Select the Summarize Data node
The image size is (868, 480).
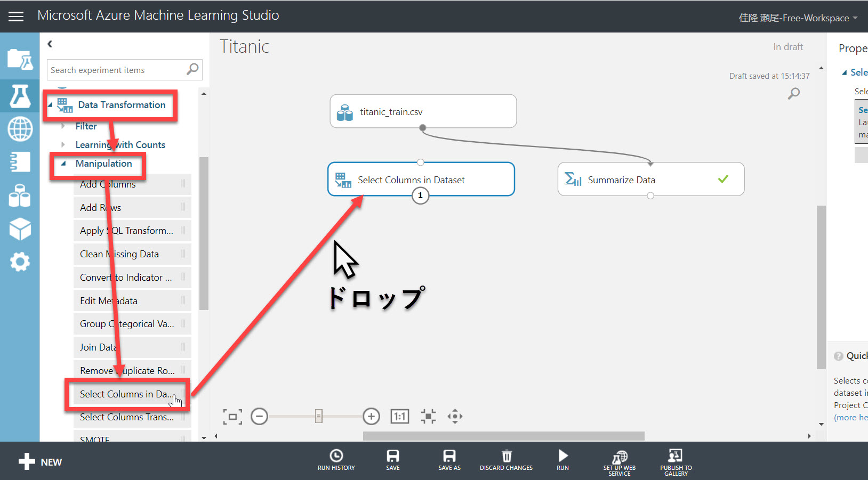650,180
